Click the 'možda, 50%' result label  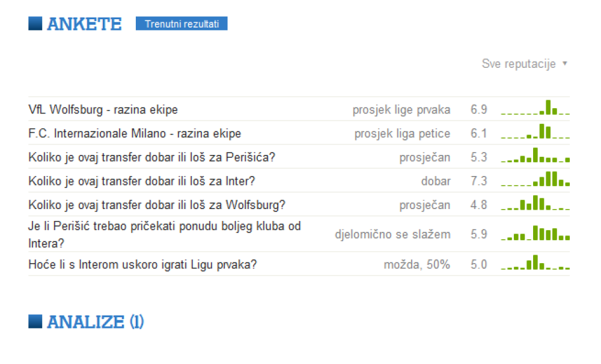[417, 264]
